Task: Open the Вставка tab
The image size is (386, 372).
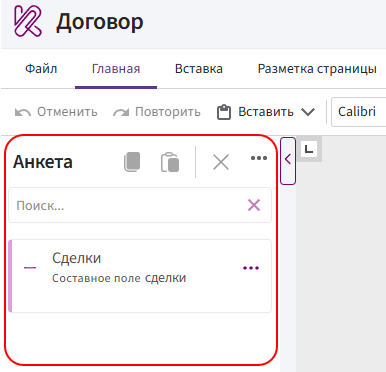Action: coord(199,69)
